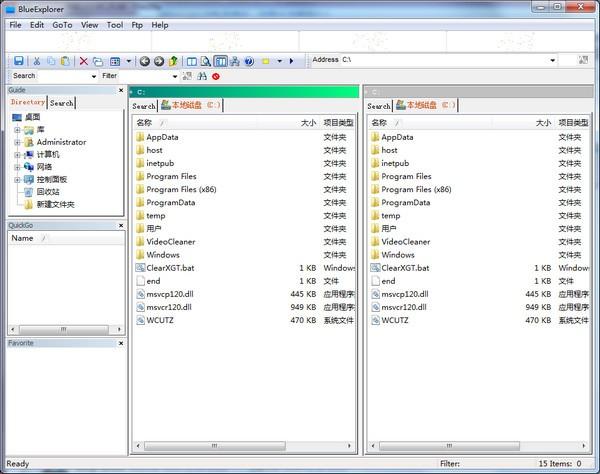
Task: Open the Filter combo box dropdown
Action: [x=175, y=77]
